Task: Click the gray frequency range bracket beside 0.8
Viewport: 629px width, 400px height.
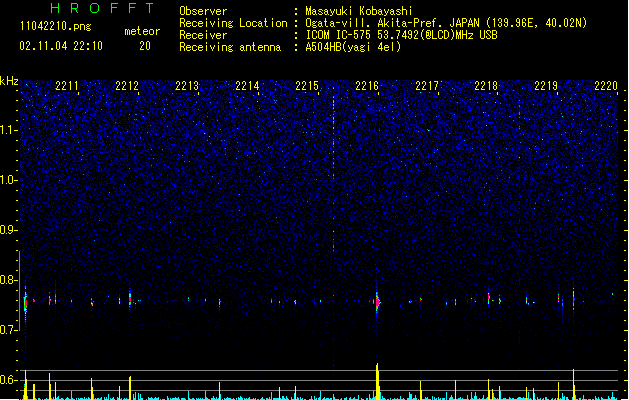Action: point(20,290)
